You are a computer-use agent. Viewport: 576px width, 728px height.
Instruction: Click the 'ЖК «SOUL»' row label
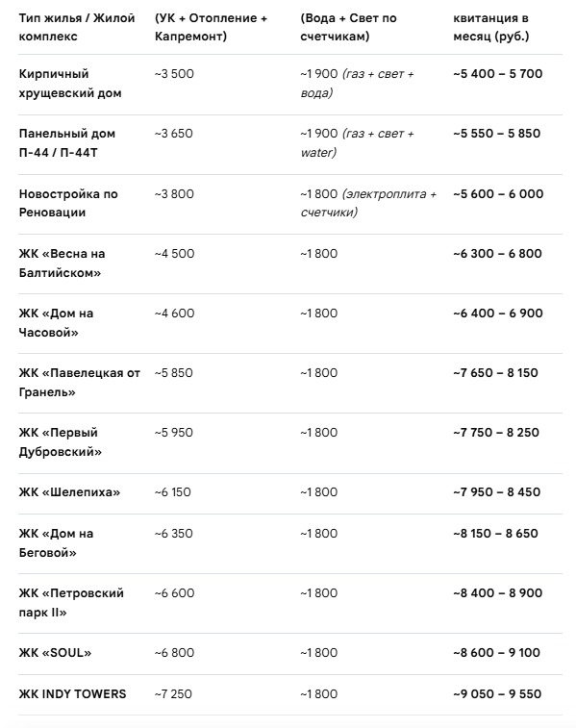tap(55, 653)
